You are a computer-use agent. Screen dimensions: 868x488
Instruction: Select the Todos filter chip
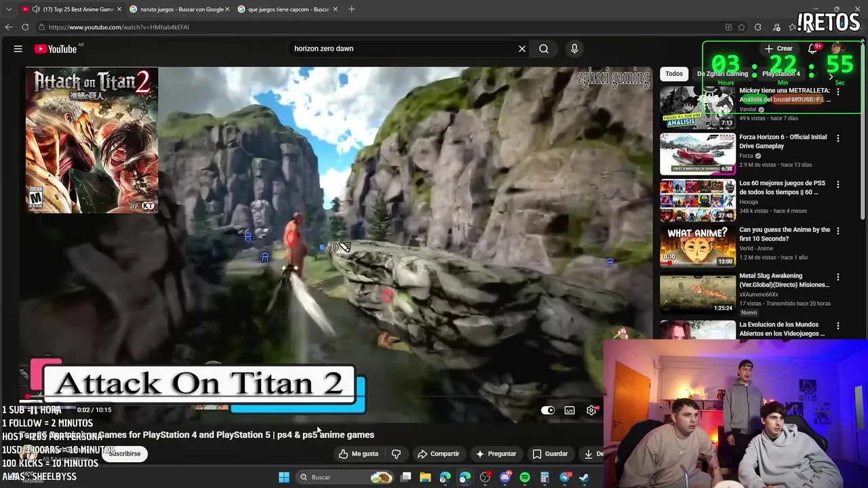(x=674, y=74)
